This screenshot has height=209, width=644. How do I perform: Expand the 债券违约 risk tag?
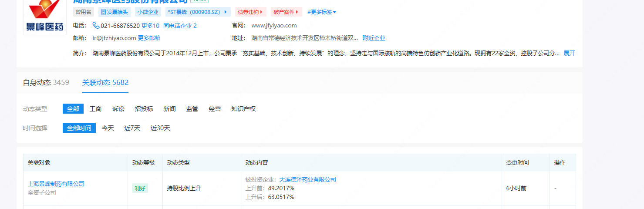click(x=250, y=12)
